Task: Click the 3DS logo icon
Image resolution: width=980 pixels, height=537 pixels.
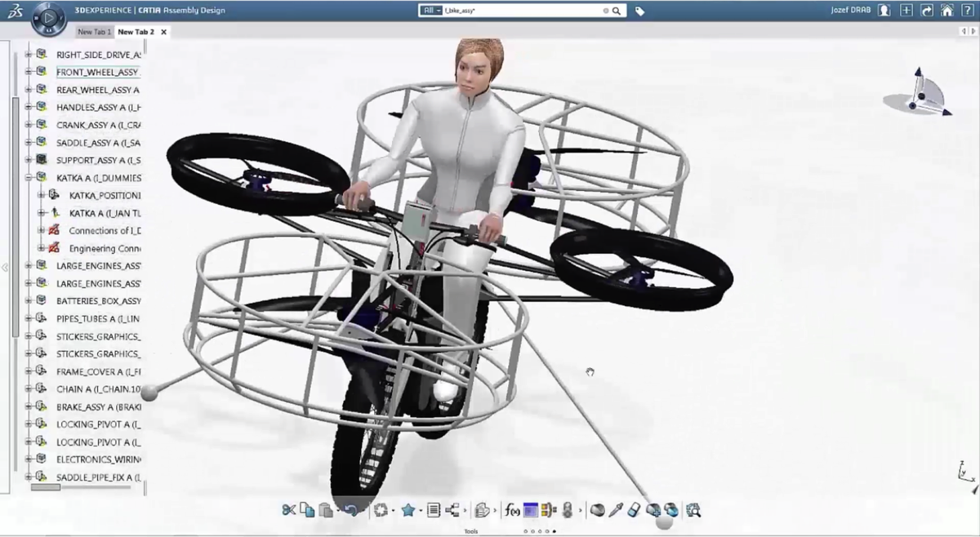Action: tap(16, 10)
